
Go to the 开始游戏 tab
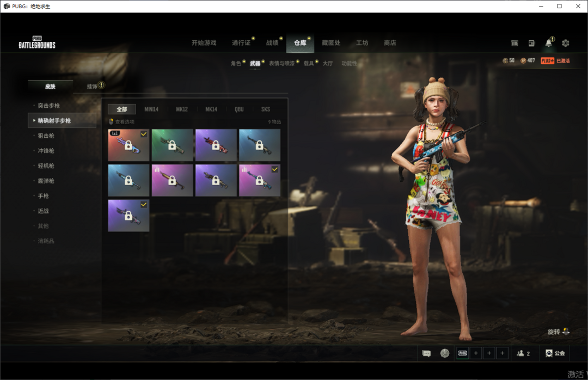pos(204,43)
